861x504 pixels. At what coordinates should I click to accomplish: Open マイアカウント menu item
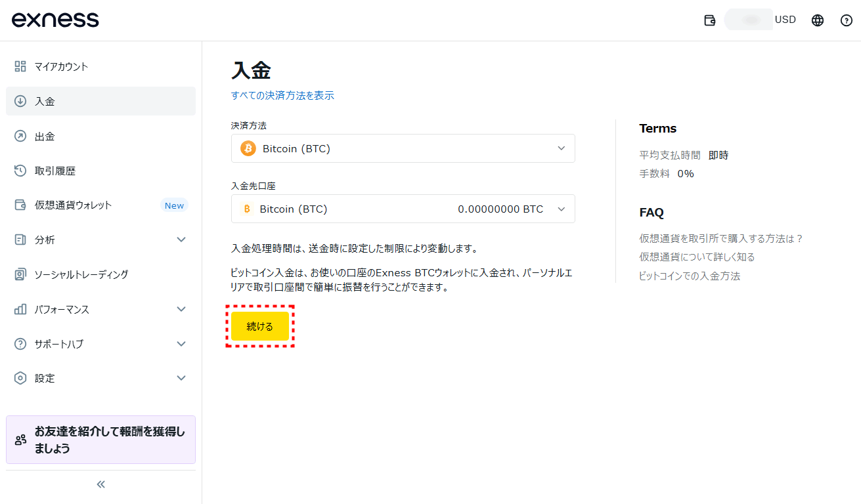(100, 66)
